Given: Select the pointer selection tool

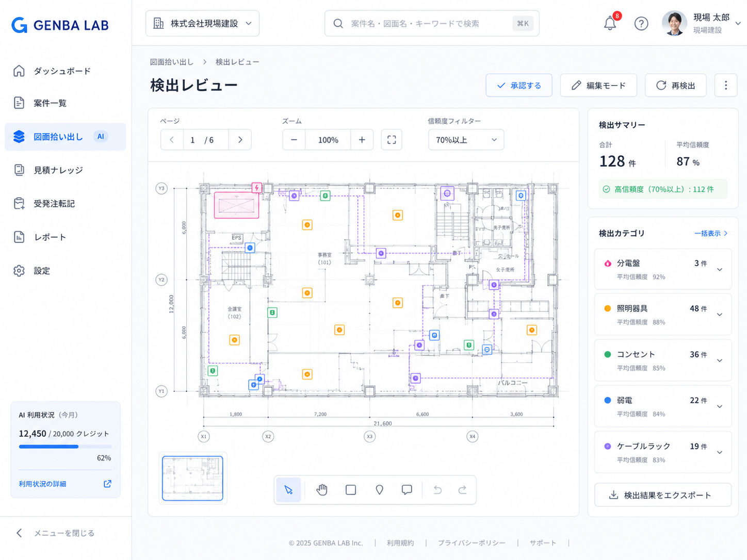Looking at the screenshot, I should coord(288,490).
